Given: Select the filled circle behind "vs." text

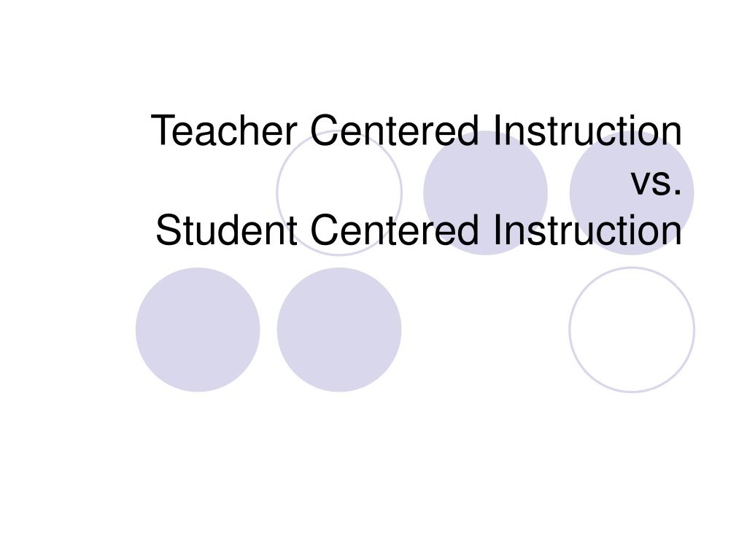Looking at the screenshot, I should [632, 192].
